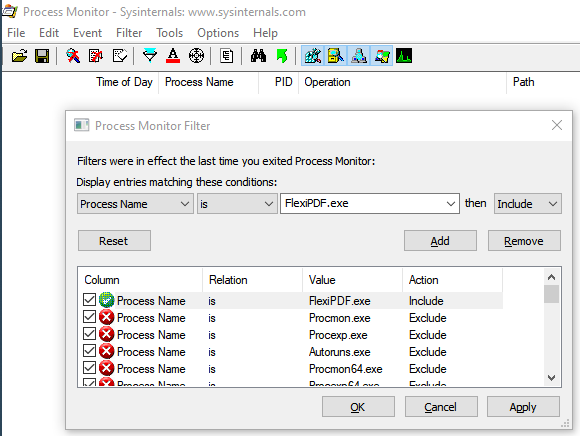Click the Process Monitor app icon in the title bar
The width and height of the screenshot is (580, 436).
10,11
